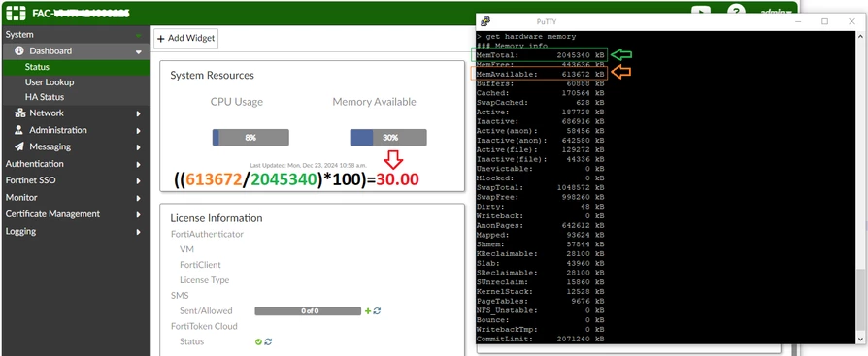Click the 'License Information' widget title
Screen dimensions: 868x356
pos(217,218)
